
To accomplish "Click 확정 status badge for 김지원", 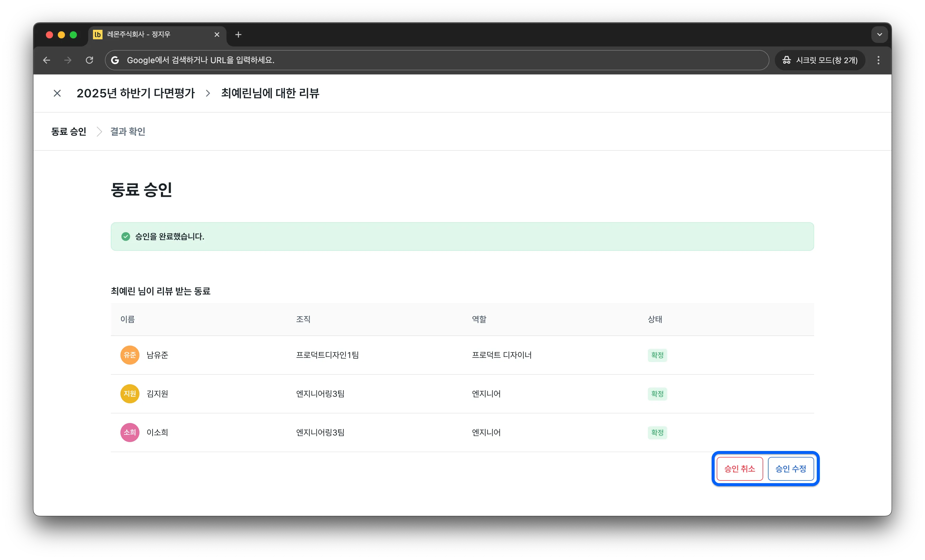I will pos(657,393).
